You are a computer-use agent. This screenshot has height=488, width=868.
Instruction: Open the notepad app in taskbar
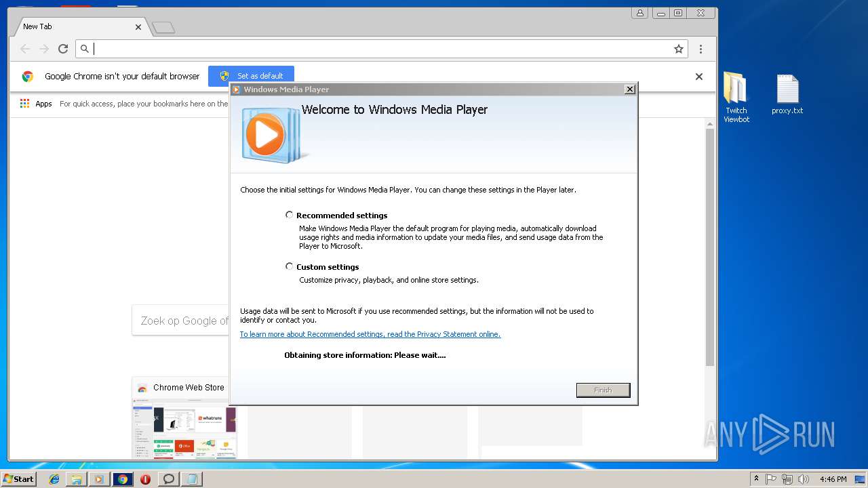click(192, 479)
